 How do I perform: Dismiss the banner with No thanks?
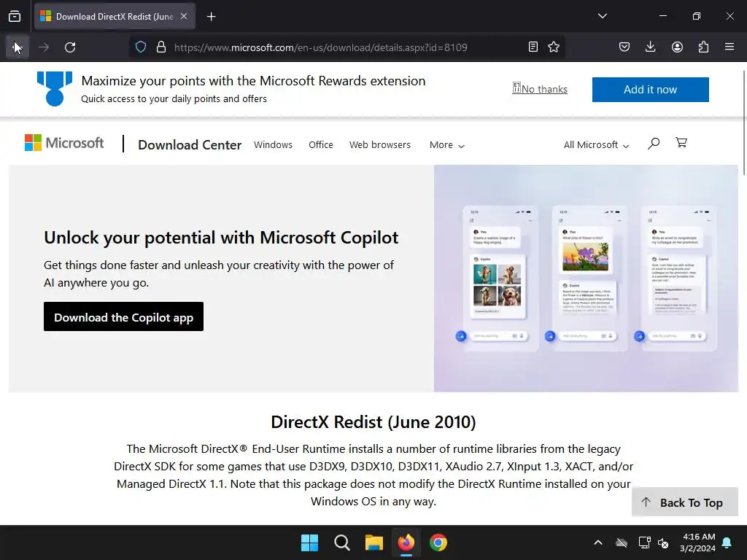coord(540,89)
